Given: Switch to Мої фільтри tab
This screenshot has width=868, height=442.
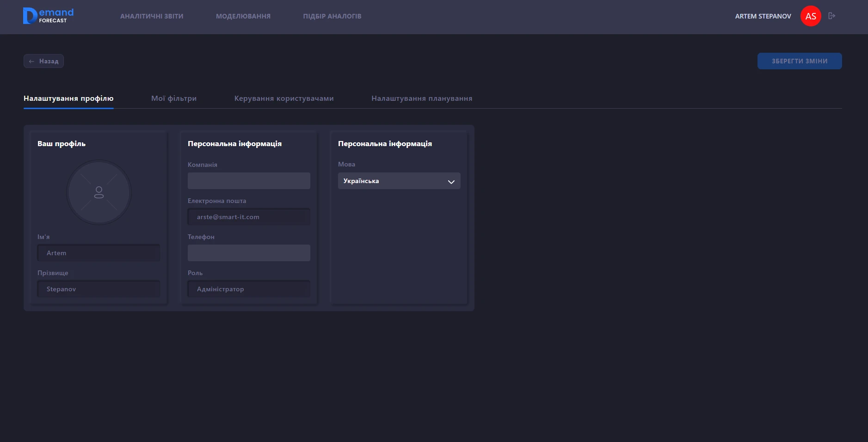Looking at the screenshot, I should pos(174,98).
